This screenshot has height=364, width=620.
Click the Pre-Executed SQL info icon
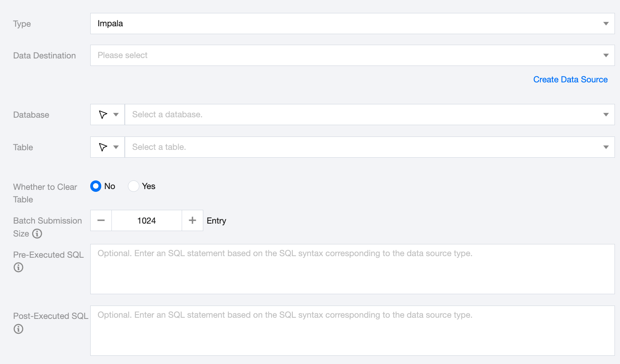18,268
